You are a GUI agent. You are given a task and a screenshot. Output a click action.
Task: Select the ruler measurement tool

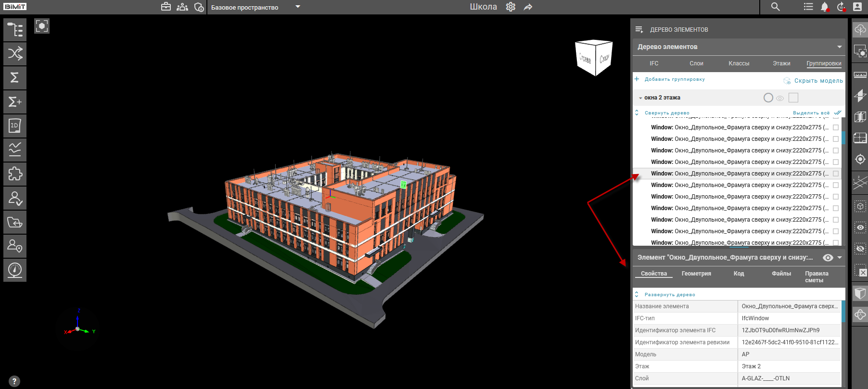tap(860, 75)
